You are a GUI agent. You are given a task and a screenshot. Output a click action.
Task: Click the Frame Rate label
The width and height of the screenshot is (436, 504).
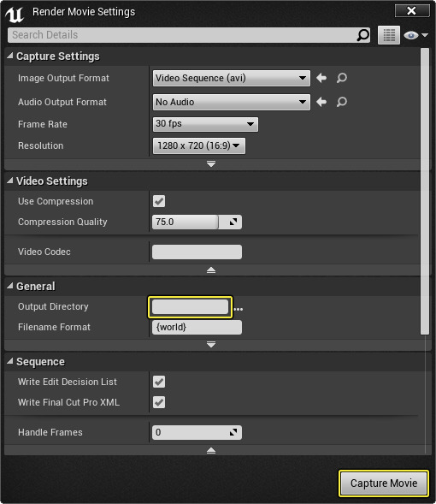click(x=43, y=124)
